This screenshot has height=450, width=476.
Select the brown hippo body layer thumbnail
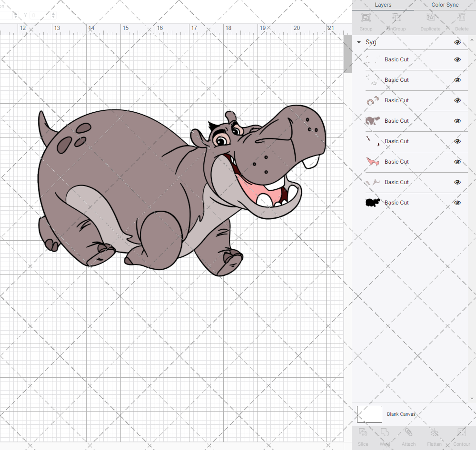[x=373, y=120]
